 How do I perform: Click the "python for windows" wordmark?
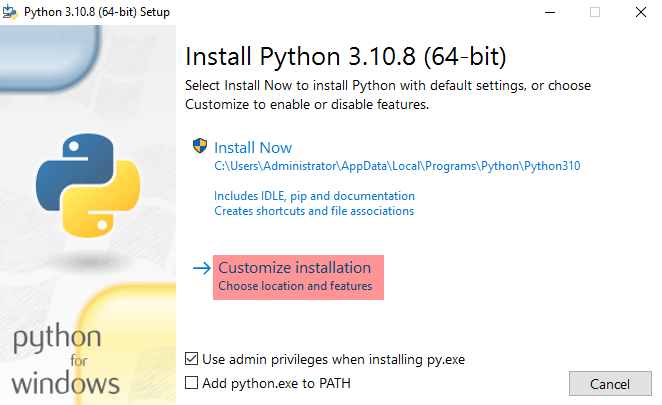tap(68, 360)
